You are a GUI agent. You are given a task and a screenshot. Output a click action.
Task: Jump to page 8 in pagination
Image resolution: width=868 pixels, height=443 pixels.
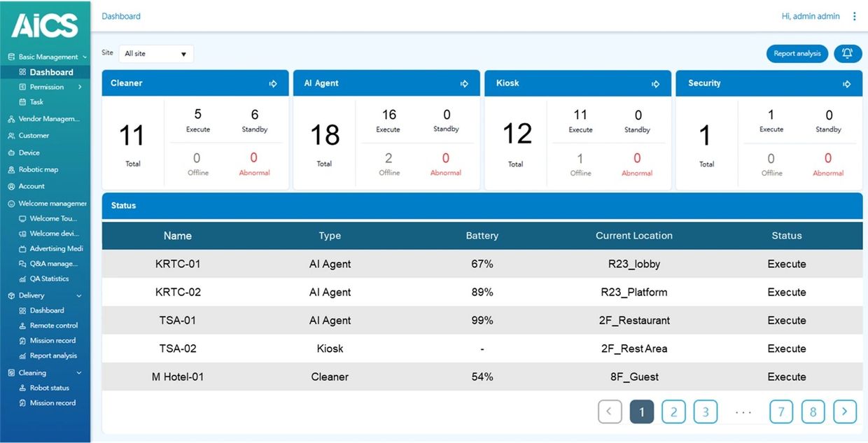[813, 412]
